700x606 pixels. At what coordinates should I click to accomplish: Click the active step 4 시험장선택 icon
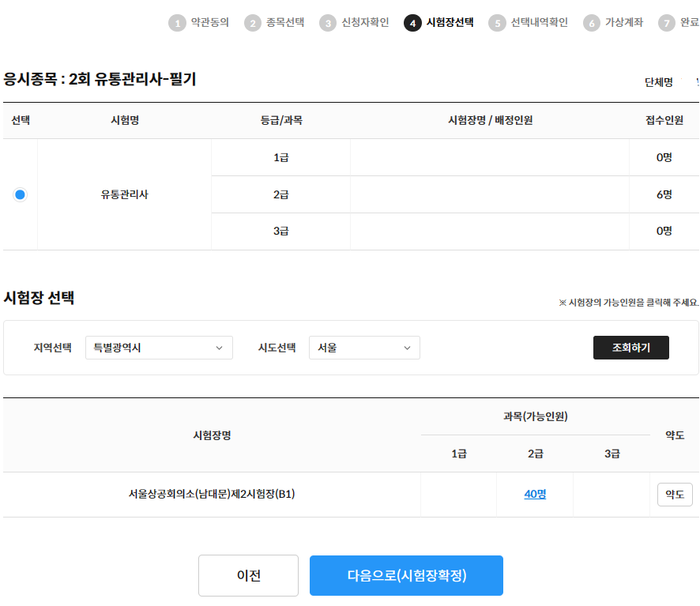pyautogui.click(x=412, y=23)
